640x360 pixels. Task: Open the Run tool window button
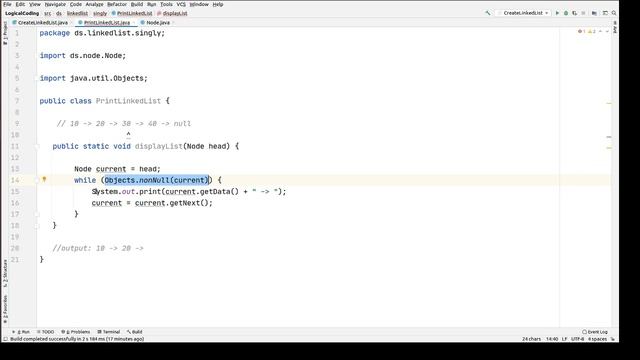[21, 332]
